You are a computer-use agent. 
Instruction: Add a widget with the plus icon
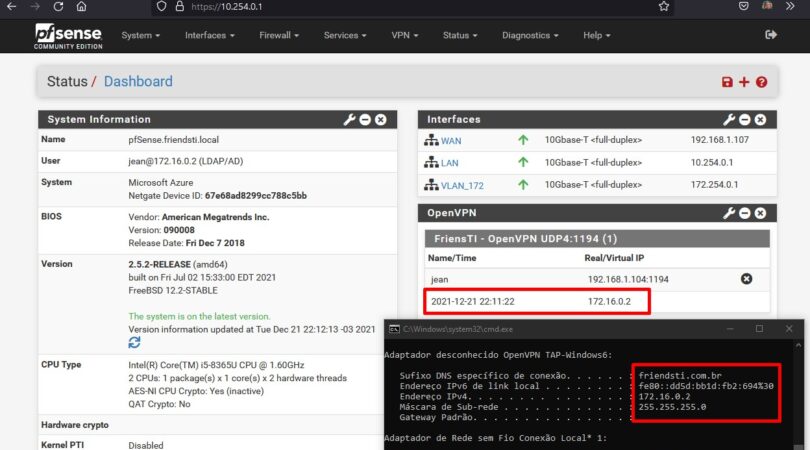click(744, 82)
